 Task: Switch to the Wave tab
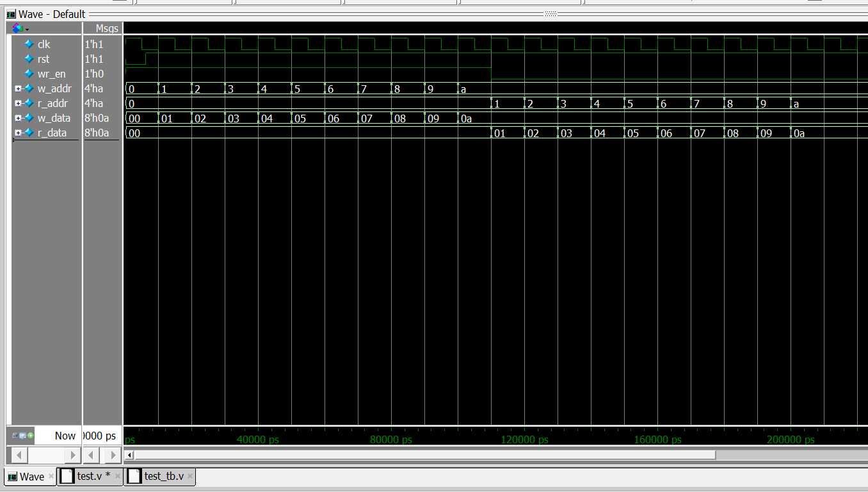point(31,477)
